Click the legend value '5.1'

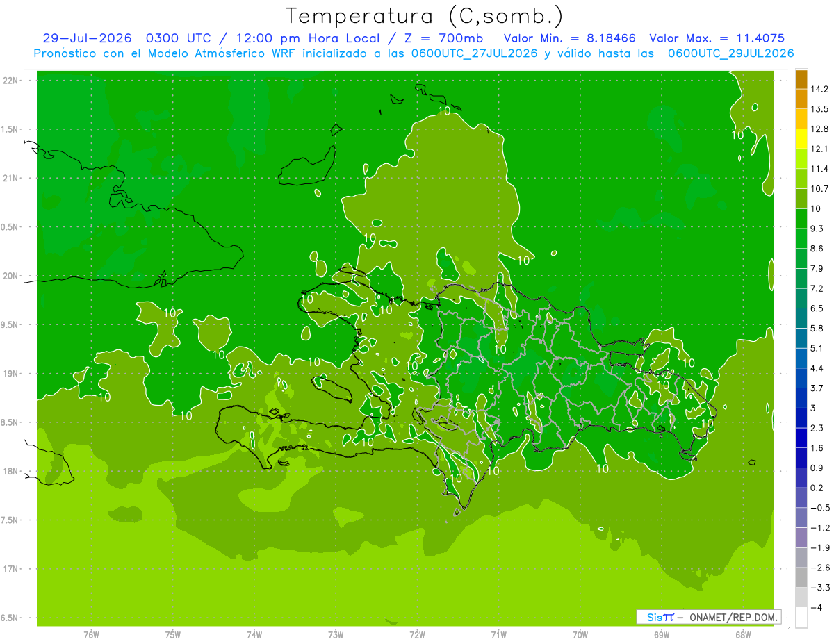[817, 348]
